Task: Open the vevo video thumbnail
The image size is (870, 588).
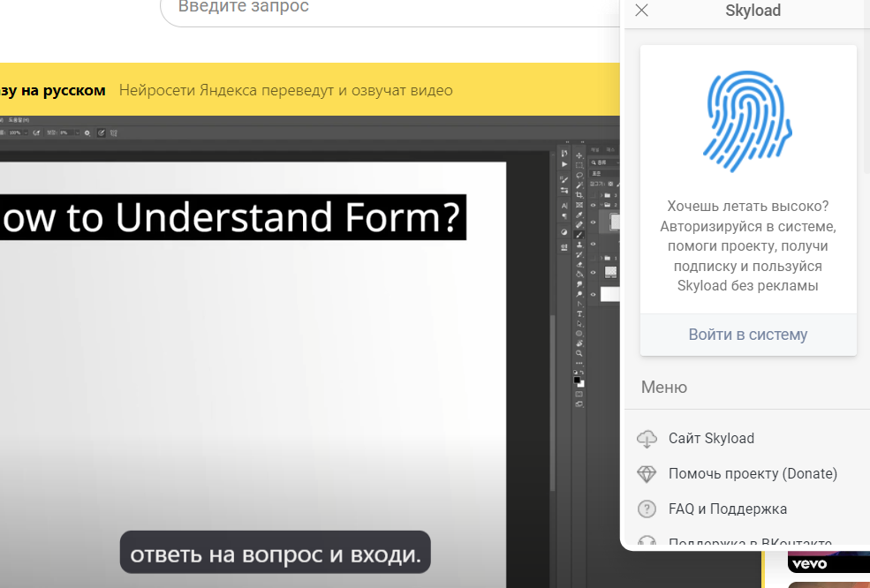Action: coord(828,562)
